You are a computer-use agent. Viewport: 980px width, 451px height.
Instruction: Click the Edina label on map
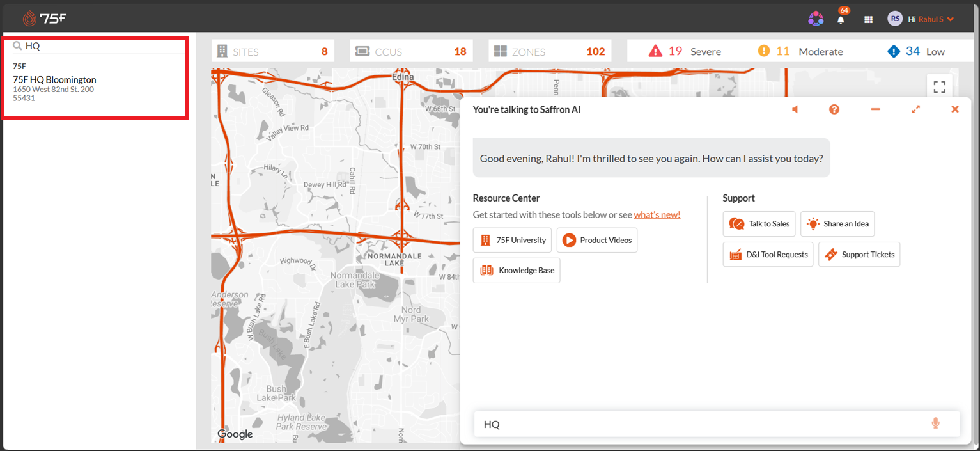pyautogui.click(x=403, y=77)
